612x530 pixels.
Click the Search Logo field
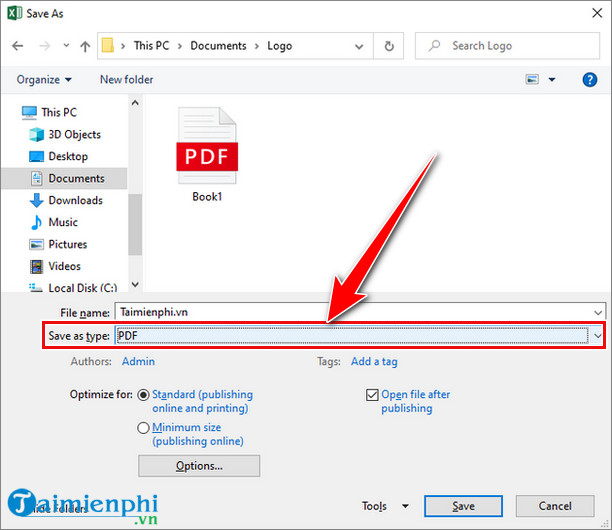tap(507, 46)
